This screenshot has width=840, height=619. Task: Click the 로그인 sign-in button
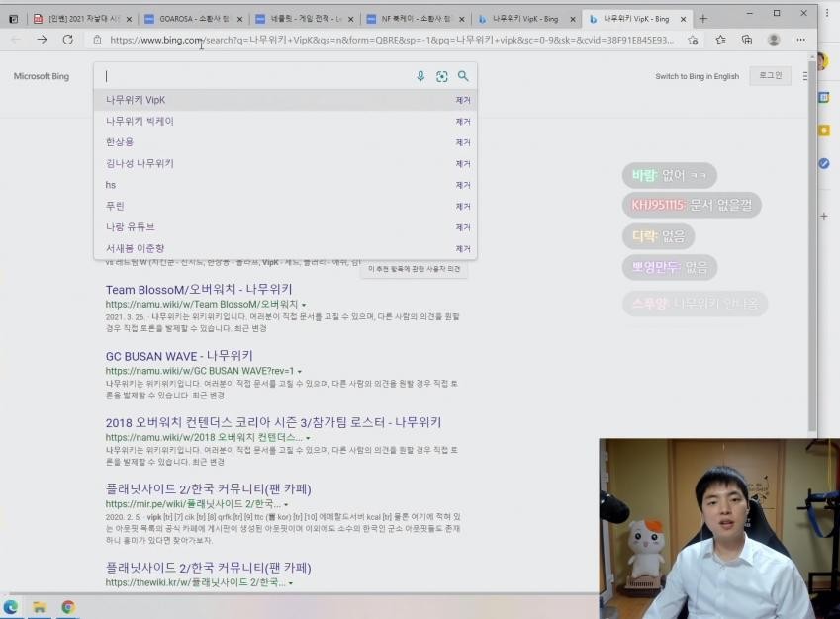pyautogui.click(x=771, y=75)
